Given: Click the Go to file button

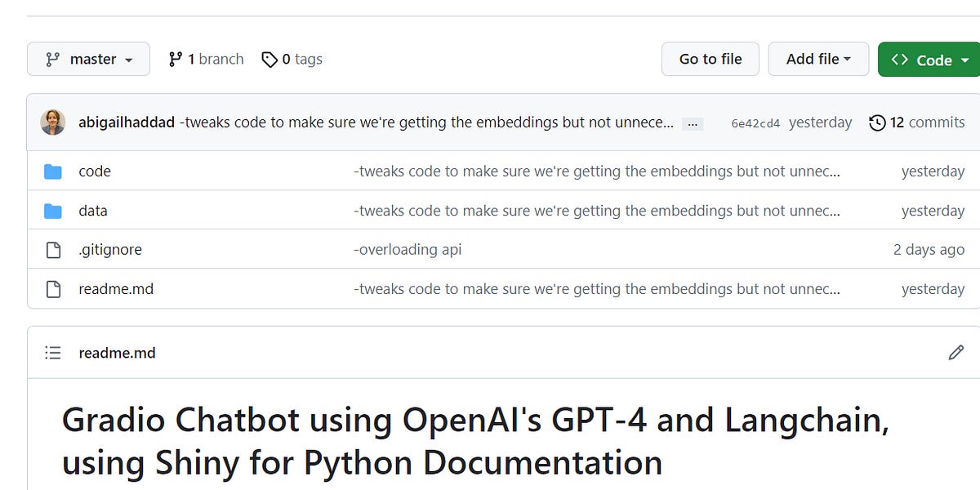Looking at the screenshot, I should [x=710, y=59].
